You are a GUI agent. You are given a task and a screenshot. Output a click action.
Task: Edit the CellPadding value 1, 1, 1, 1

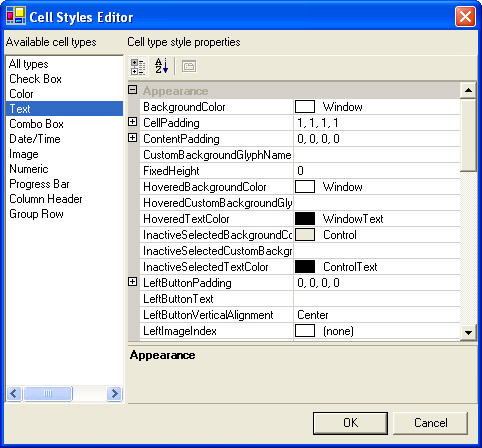(x=377, y=123)
